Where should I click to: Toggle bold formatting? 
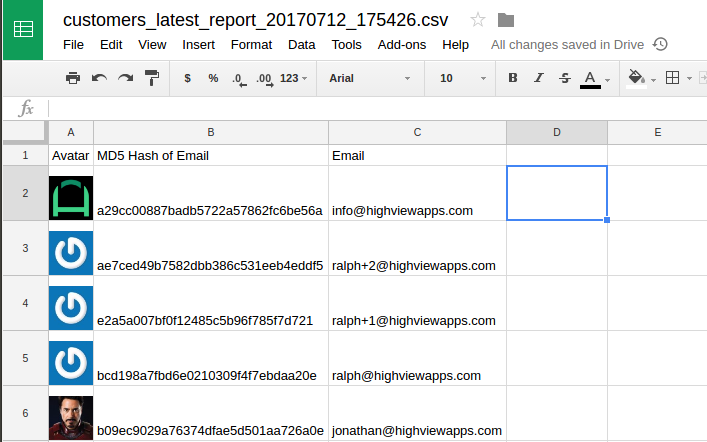coord(513,78)
